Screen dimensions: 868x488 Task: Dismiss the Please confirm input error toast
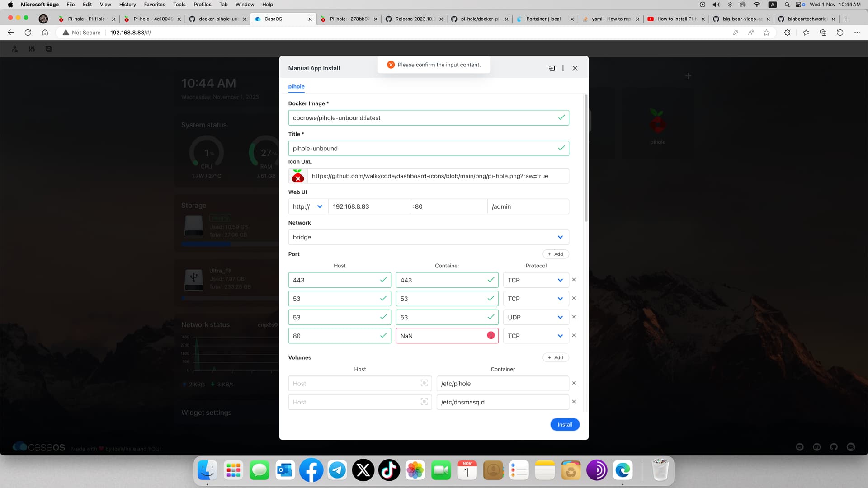391,65
